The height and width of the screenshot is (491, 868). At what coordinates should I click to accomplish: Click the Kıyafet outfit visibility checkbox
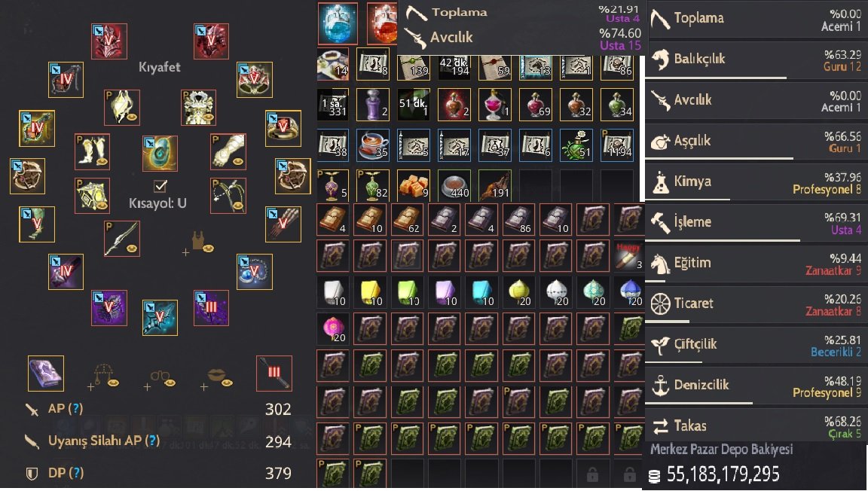(x=160, y=185)
